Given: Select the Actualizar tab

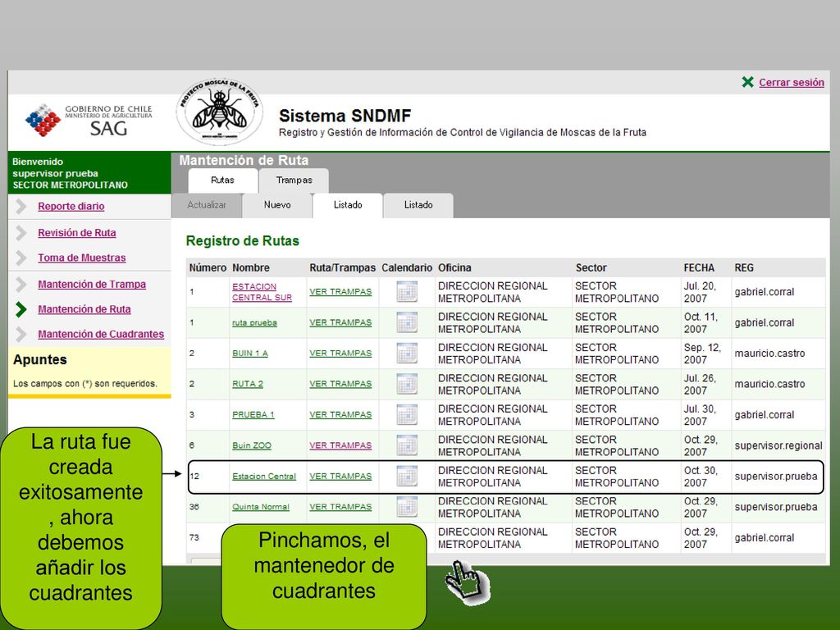Looking at the screenshot, I should [206, 205].
